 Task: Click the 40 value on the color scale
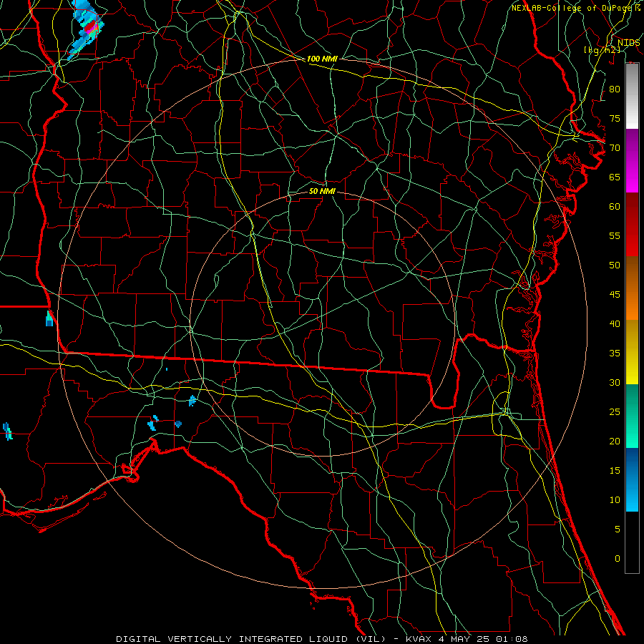point(615,323)
